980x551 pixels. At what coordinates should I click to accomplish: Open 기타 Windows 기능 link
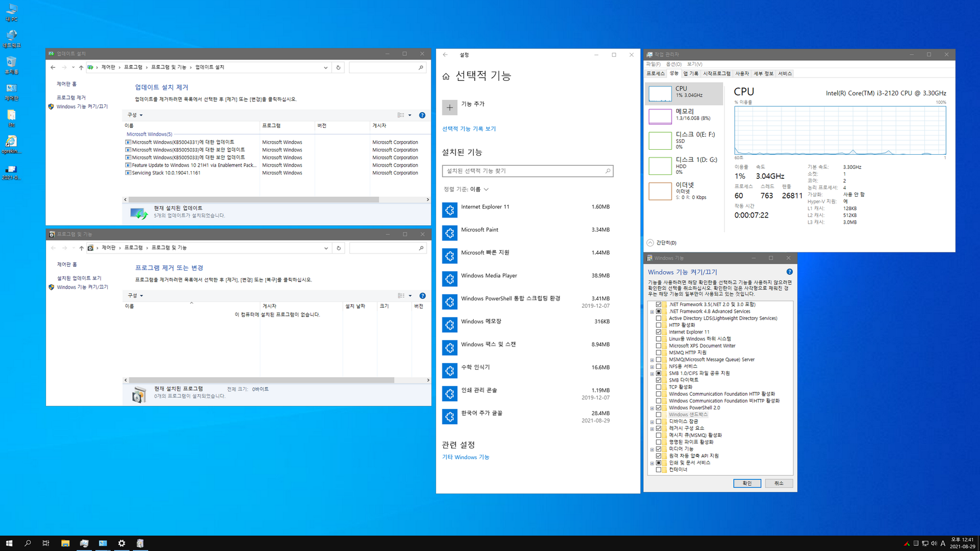[465, 458]
